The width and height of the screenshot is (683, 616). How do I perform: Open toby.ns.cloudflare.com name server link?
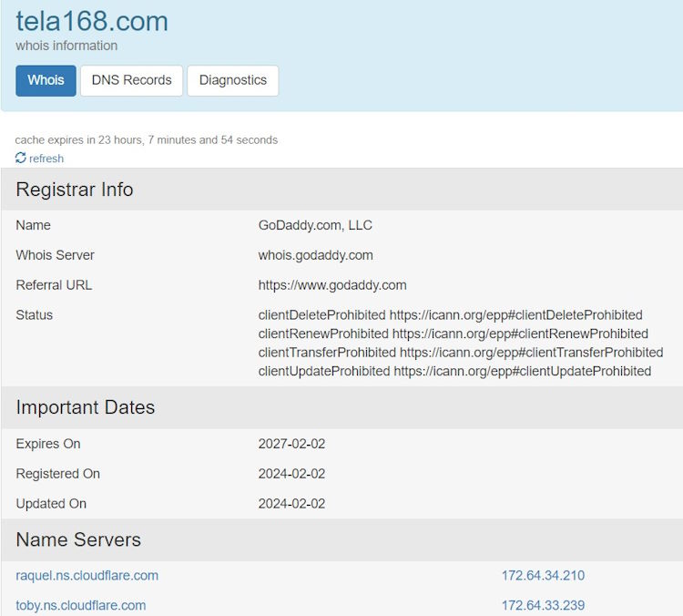80,606
